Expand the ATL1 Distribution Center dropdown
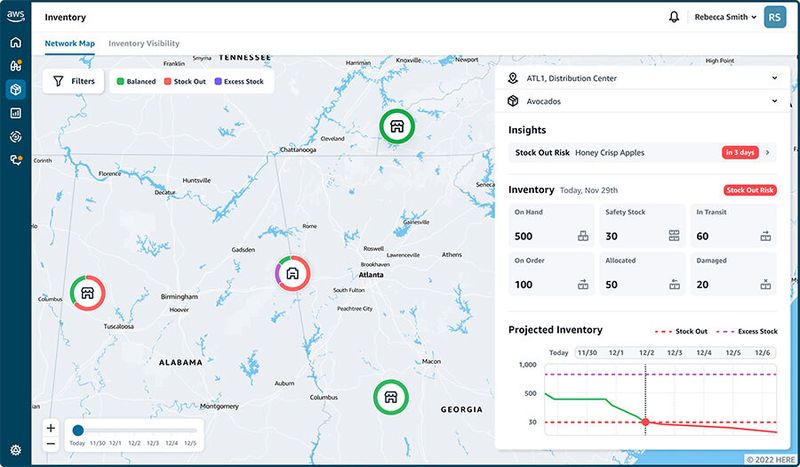Screen dimensions: 800x467 point(642,78)
